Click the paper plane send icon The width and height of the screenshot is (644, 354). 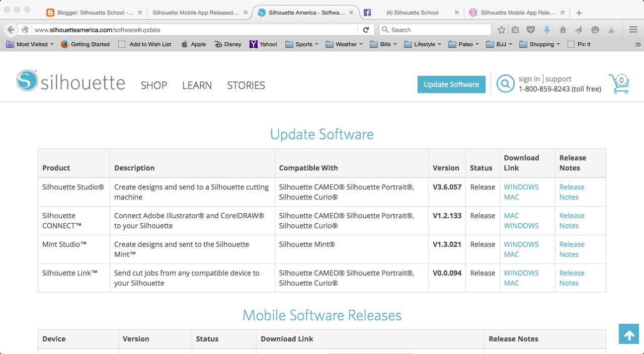[579, 30]
